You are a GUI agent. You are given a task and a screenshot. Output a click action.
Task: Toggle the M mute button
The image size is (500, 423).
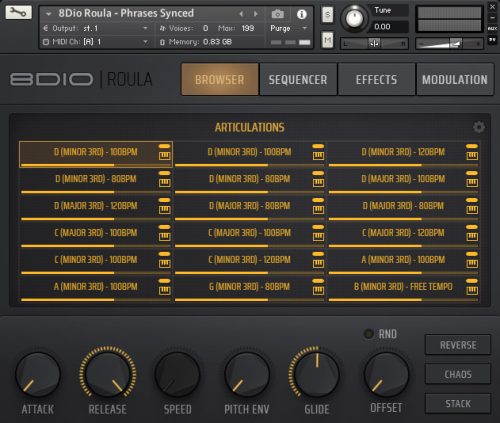[x=328, y=40]
